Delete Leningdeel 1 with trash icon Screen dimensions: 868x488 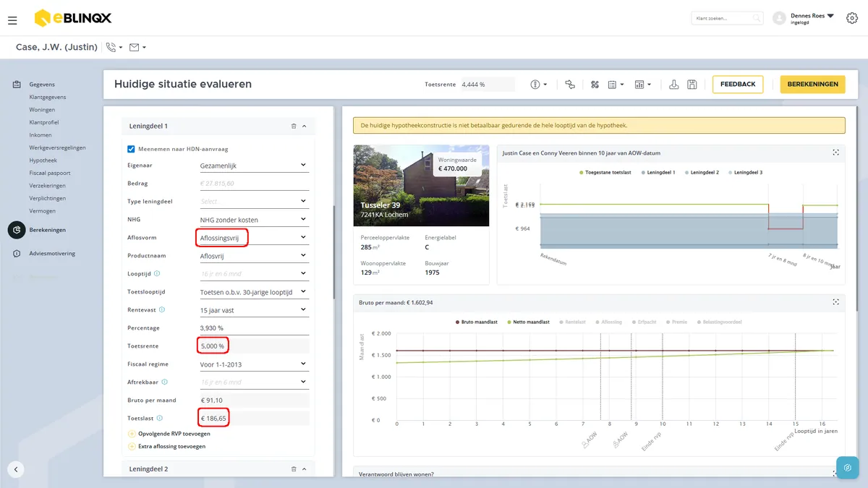click(x=294, y=126)
